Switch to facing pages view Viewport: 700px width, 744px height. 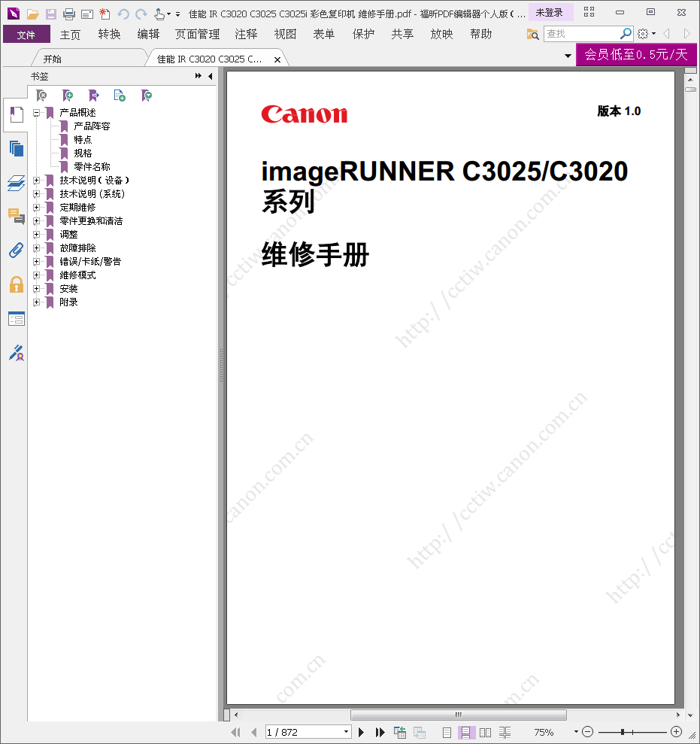[485, 732]
